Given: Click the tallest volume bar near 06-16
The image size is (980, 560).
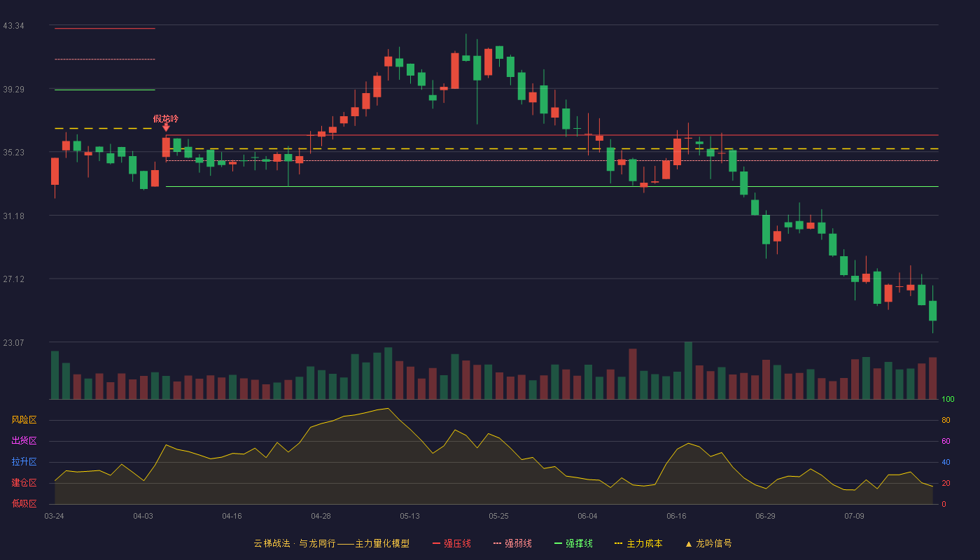Looking at the screenshot, I should pos(688,370).
